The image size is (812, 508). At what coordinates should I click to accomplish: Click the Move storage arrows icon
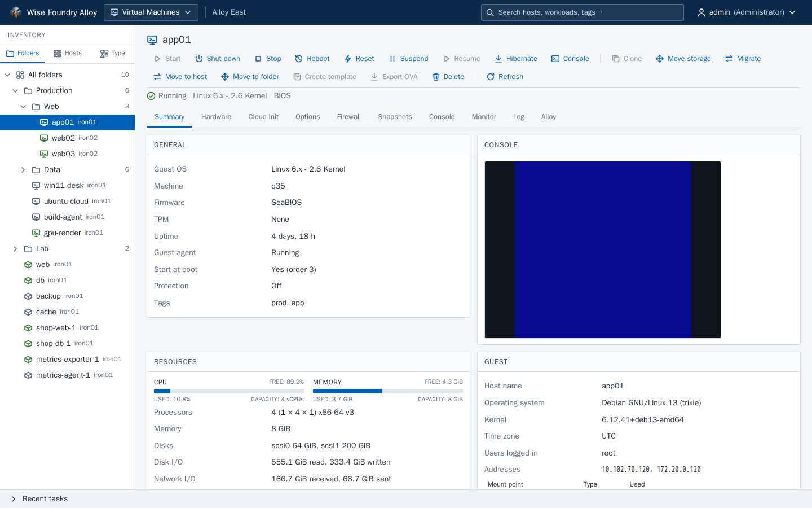click(660, 59)
